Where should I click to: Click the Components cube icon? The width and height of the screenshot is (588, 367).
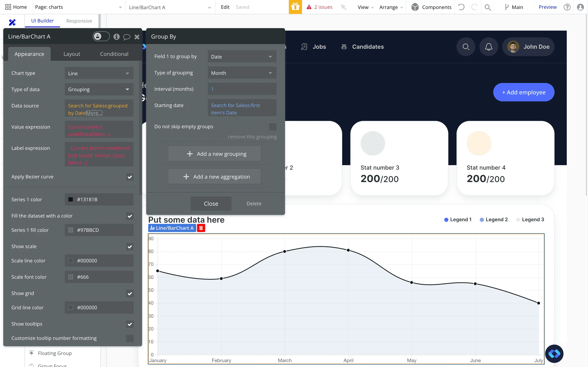pos(415,7)
